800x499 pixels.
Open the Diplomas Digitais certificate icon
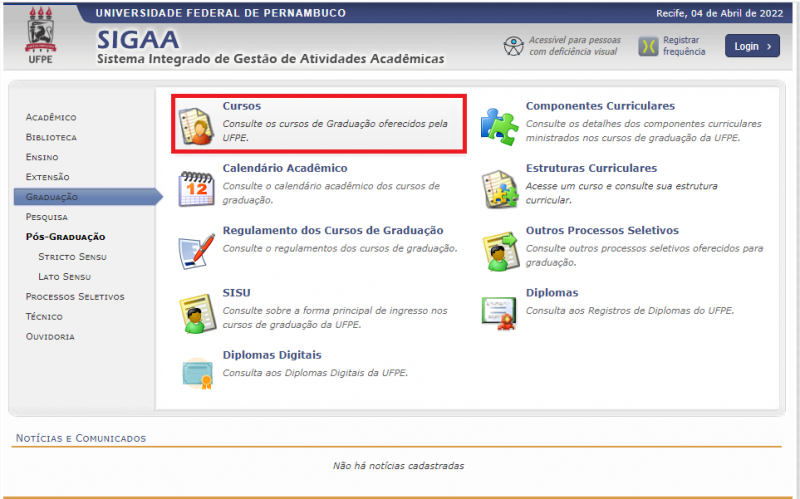point(197,375)
